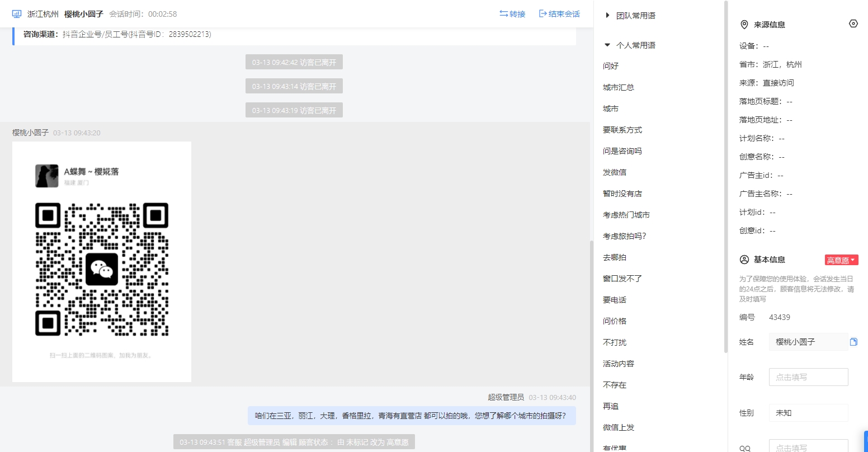Click the 姓名 field containing 樱桃小圆子
Viewport: 868px width, 452px height.
tap(809, 342)
